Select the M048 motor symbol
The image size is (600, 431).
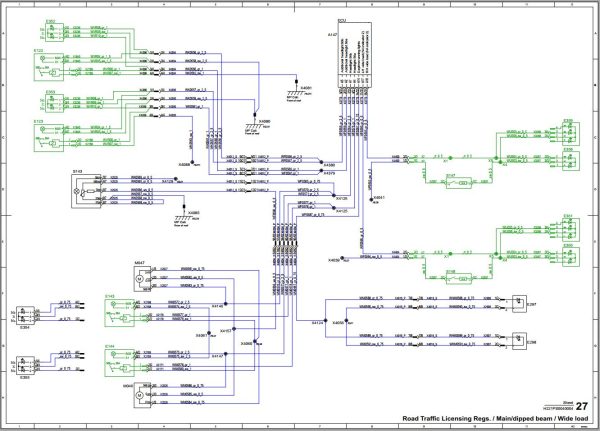click(x=142, y=395)
